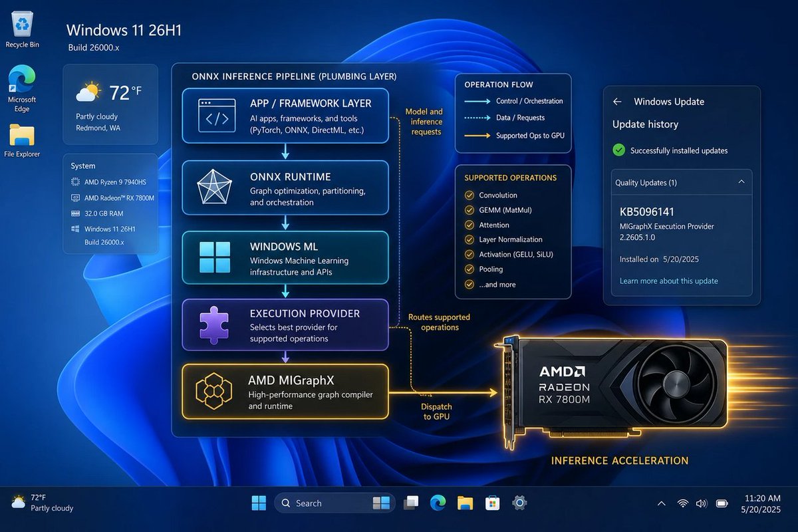Click 'Successfully installed updates' text
Screen dimensions: 798x532
[679, 151]
